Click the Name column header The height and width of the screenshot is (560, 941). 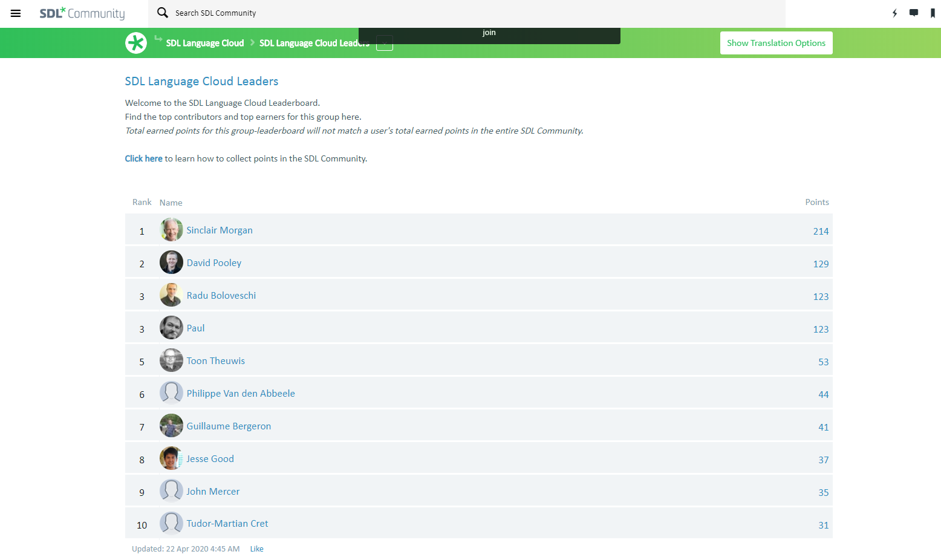(x=171, y=203)
